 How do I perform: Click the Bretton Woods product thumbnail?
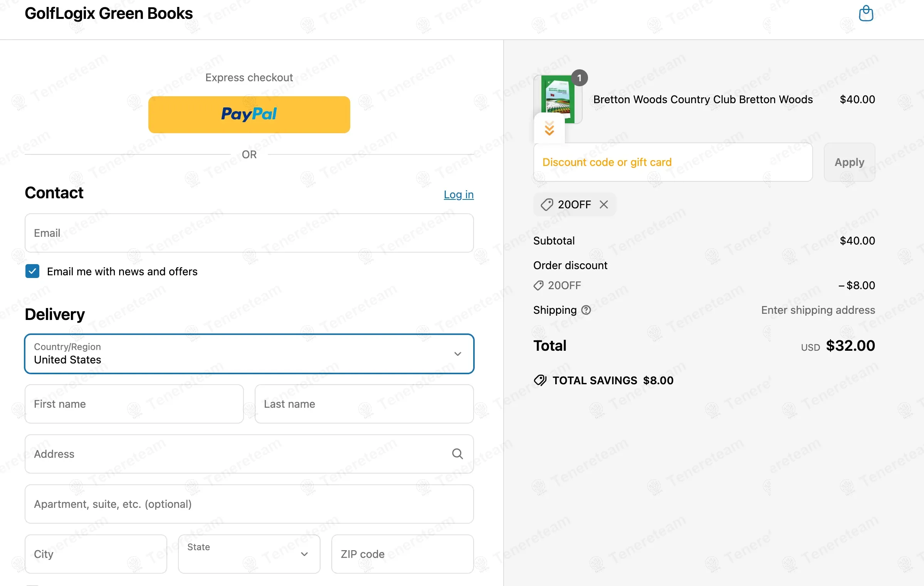pos(558,99)
